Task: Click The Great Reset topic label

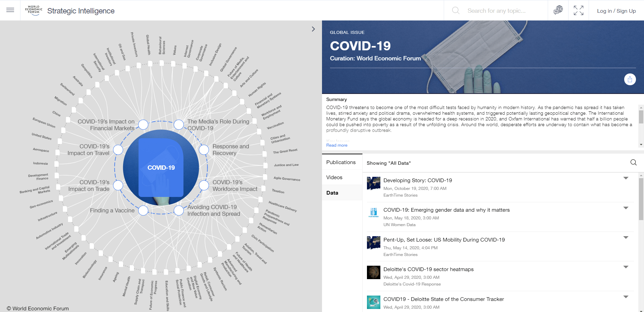Action: 285,151
